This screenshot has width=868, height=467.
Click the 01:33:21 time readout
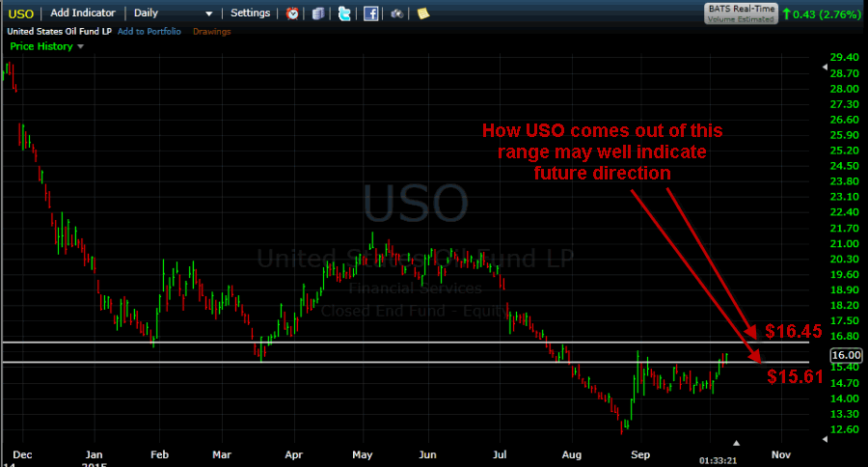point(718,460)
